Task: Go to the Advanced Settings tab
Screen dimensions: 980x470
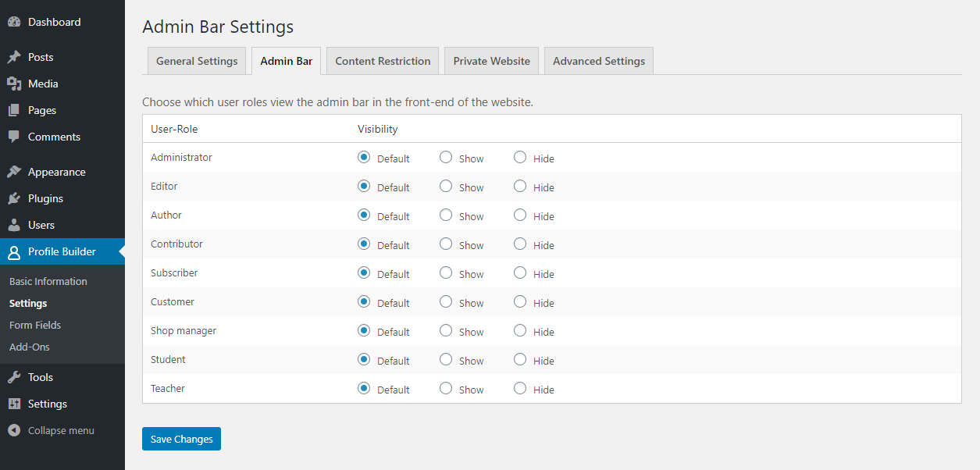Action: click(599, 61)
